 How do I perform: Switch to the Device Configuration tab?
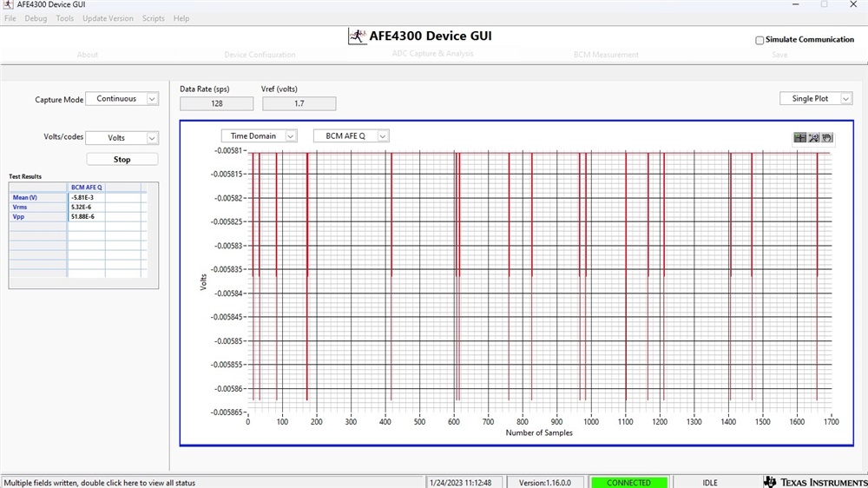click(260, 55)
